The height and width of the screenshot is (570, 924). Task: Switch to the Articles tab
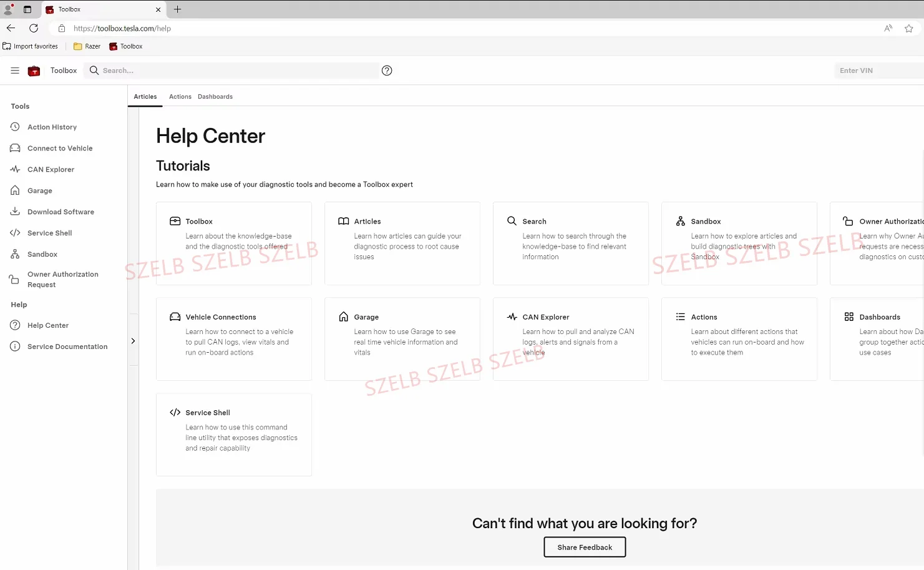pyautogui.click(x=145, y=97)
